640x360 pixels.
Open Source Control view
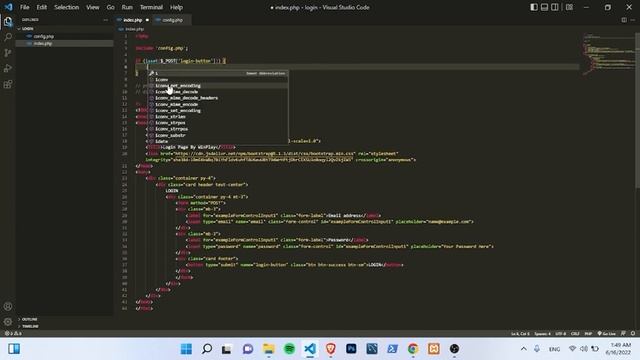[8, 53]
